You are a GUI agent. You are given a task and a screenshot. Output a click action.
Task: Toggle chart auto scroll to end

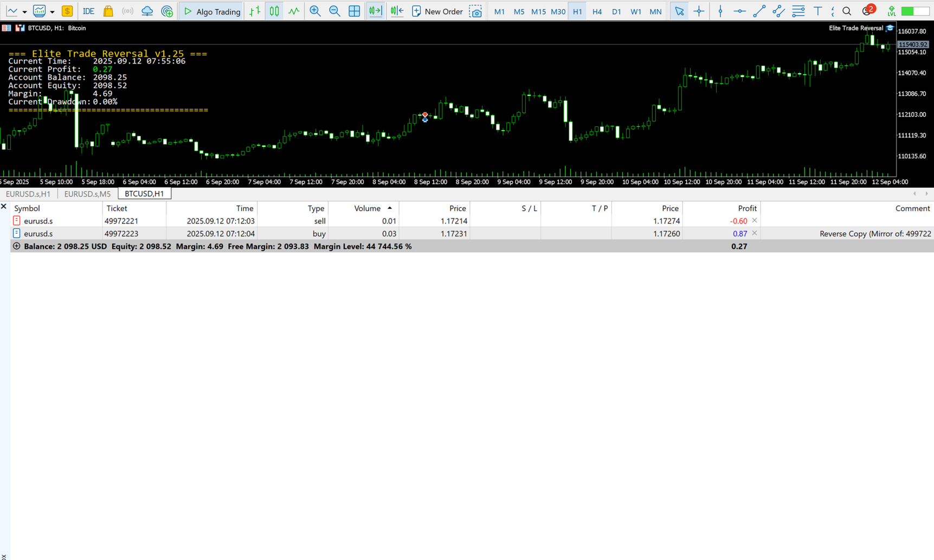click(375, 11)
